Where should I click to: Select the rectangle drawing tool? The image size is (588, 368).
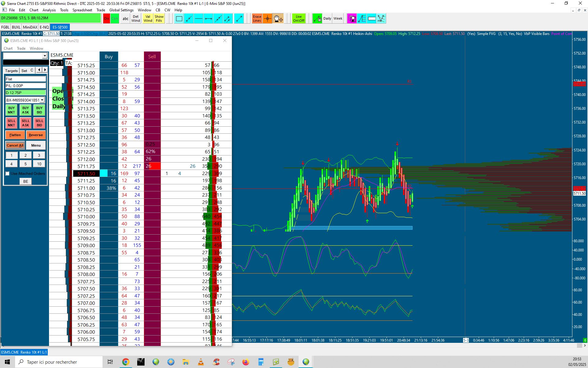click(179, 19)
